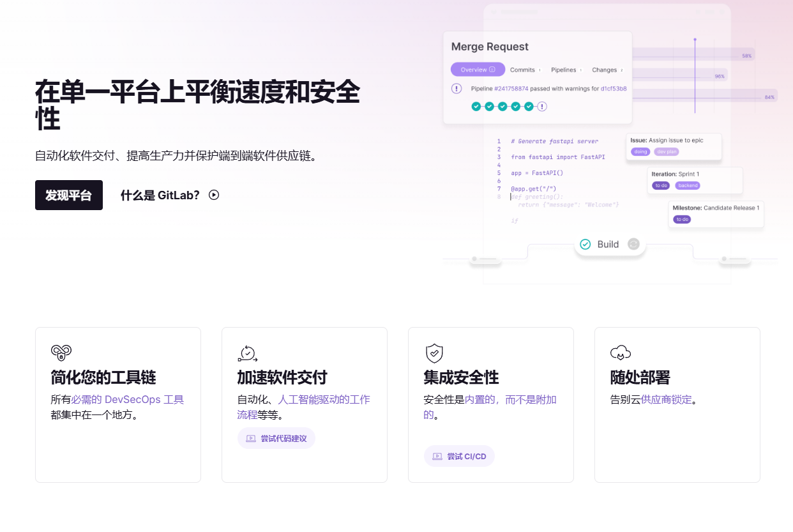Click the to do label on Milestone card
This screenshot has height=532, width=793.
683,220
